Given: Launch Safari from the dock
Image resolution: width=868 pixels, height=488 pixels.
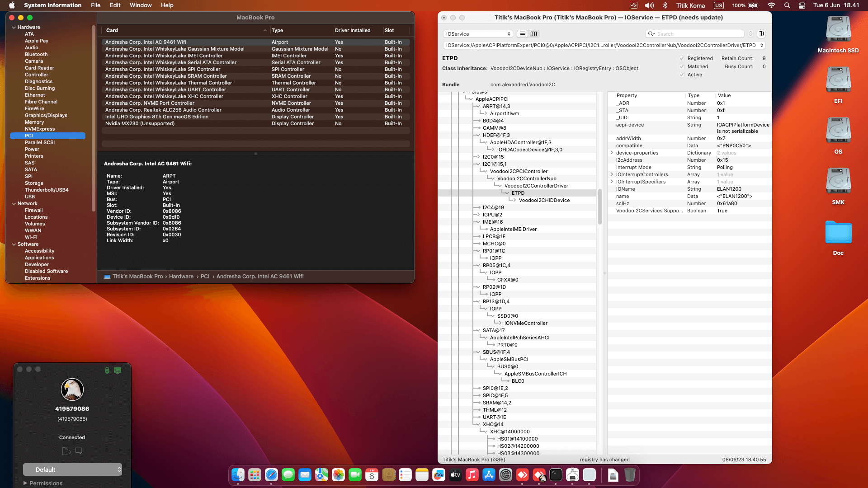Looking at the screenshot, I should [271, 475].
